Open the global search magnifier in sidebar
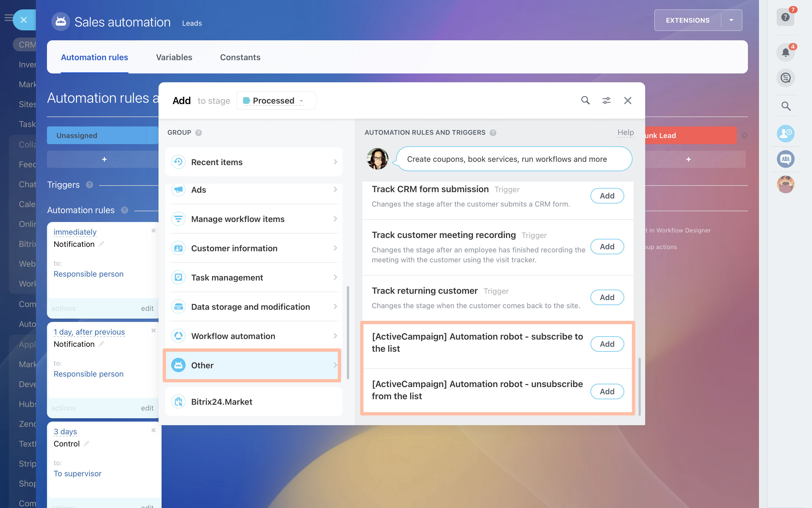This screenshot has width=812, height=508. (x=785, y=106)
